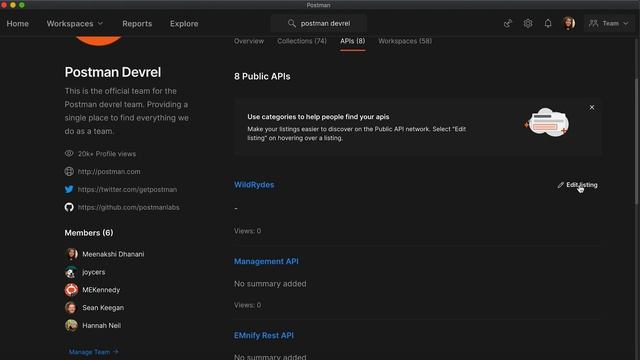Viewport: 640px width, 360px height.
Task: Open the sync status satellite icon
Action: 507,24
